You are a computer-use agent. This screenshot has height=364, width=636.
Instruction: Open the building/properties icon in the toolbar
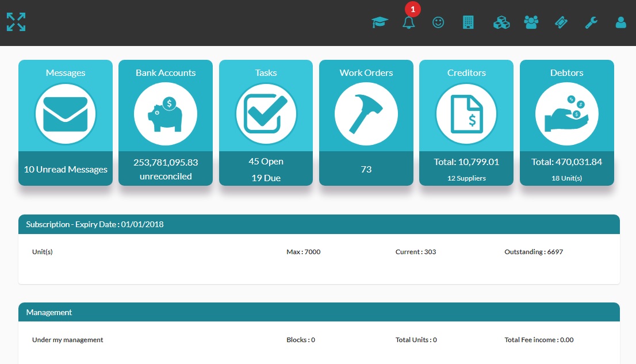pos(467,22)
